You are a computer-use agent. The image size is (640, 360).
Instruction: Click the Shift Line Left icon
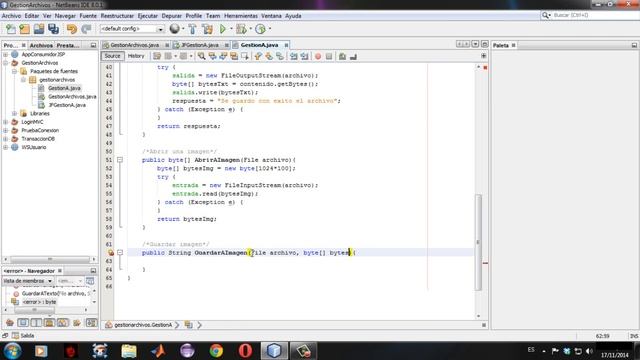[294, 56]
